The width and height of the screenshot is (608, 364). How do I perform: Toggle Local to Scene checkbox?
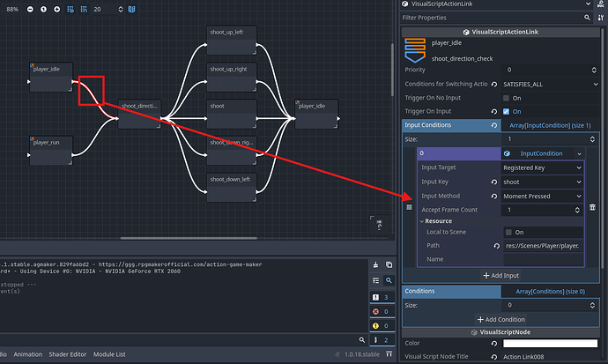(508, 232)
